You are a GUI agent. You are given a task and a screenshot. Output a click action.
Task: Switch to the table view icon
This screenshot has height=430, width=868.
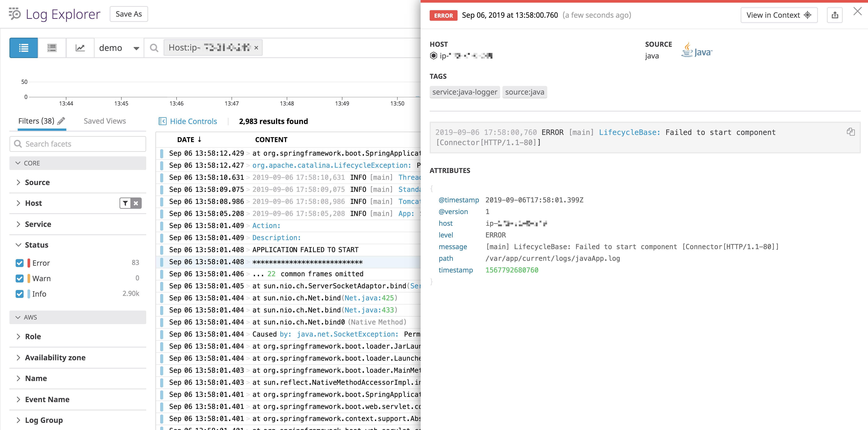[52, 47]
